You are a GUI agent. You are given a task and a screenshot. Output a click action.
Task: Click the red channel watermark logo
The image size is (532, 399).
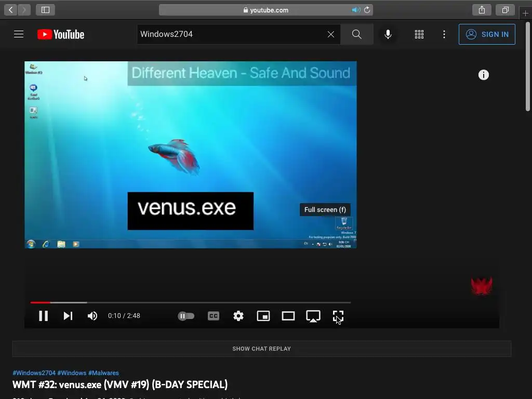[x=482, y=286]
